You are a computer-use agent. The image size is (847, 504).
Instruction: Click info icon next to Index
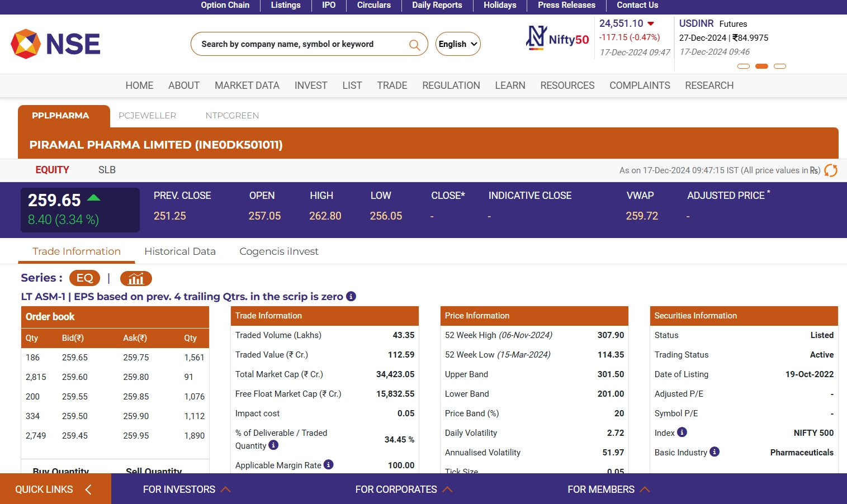682,432
